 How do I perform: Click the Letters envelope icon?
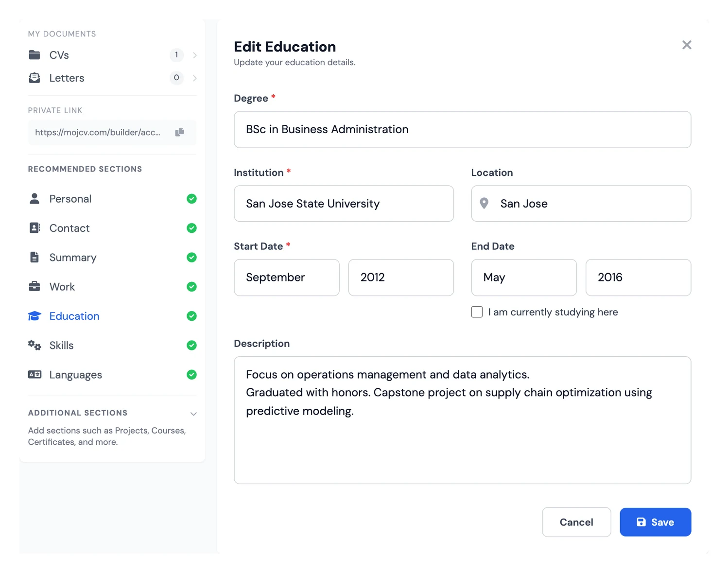35,78
